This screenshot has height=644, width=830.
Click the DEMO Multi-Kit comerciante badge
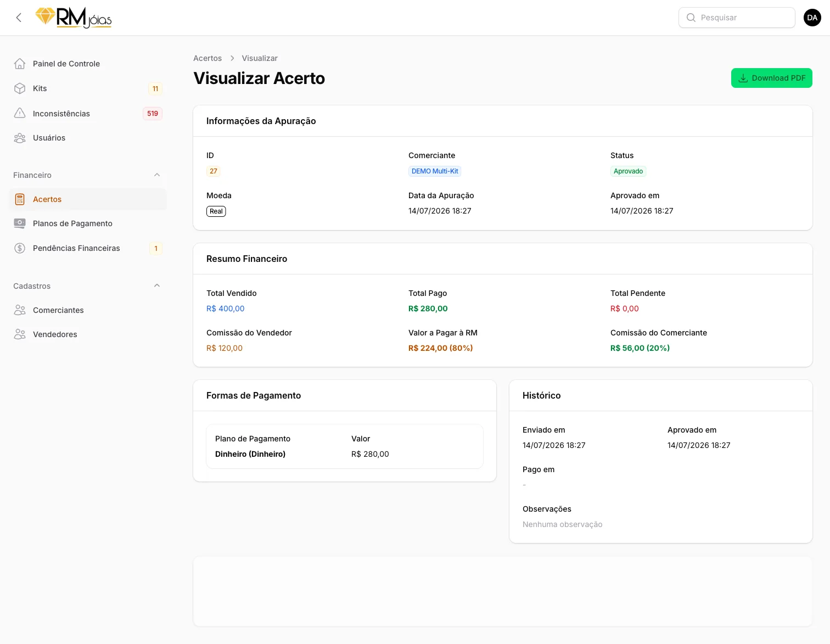[x=435, y=171]
